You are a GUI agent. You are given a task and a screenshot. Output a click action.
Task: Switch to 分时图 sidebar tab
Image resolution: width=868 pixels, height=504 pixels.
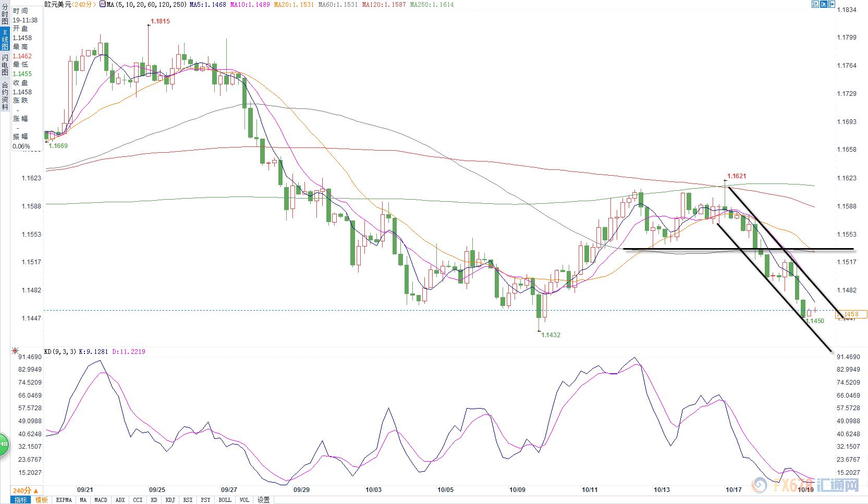coord(5,14)
